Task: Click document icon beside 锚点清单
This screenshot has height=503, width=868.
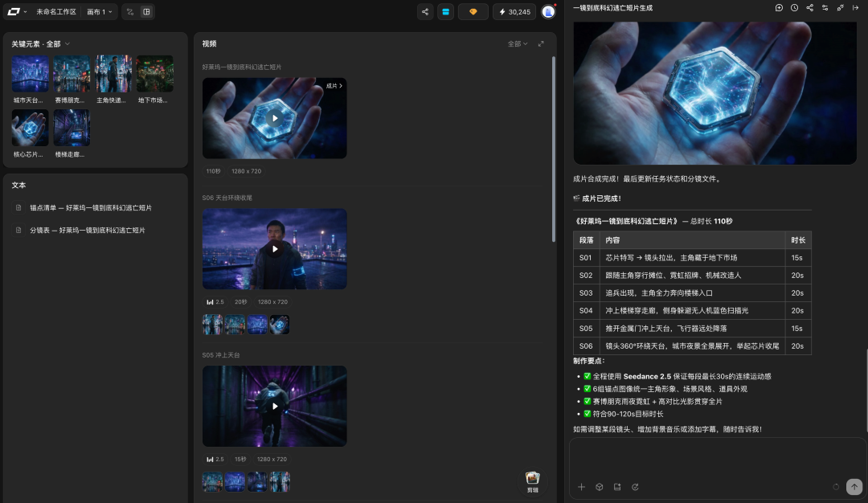Action: (x=18, y=207)
